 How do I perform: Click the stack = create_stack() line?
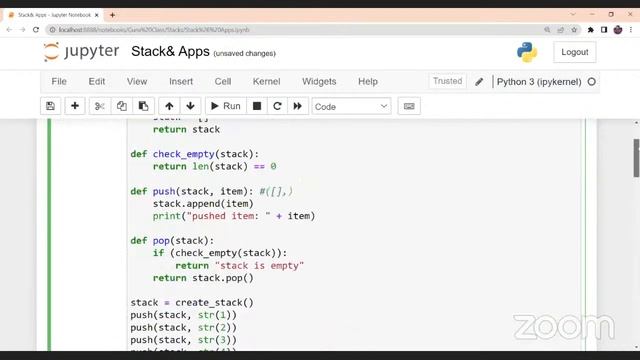(x=192, y=303)
